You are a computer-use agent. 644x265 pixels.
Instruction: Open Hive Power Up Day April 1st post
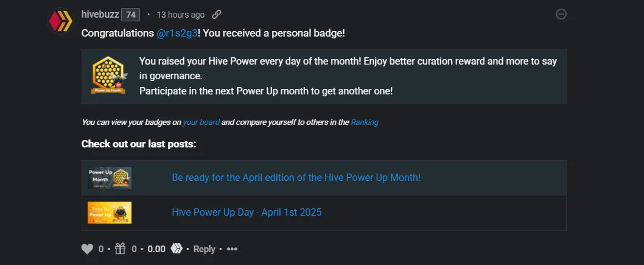[x=247, y=213]
